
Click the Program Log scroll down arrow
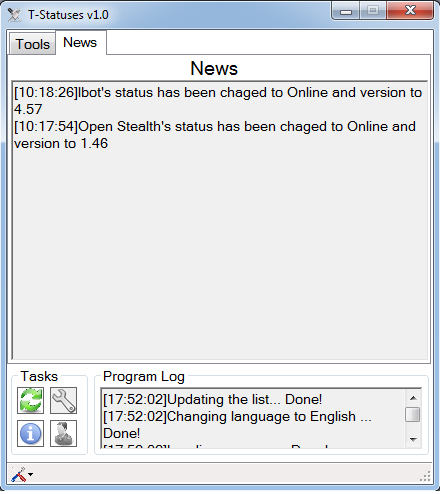413,440
